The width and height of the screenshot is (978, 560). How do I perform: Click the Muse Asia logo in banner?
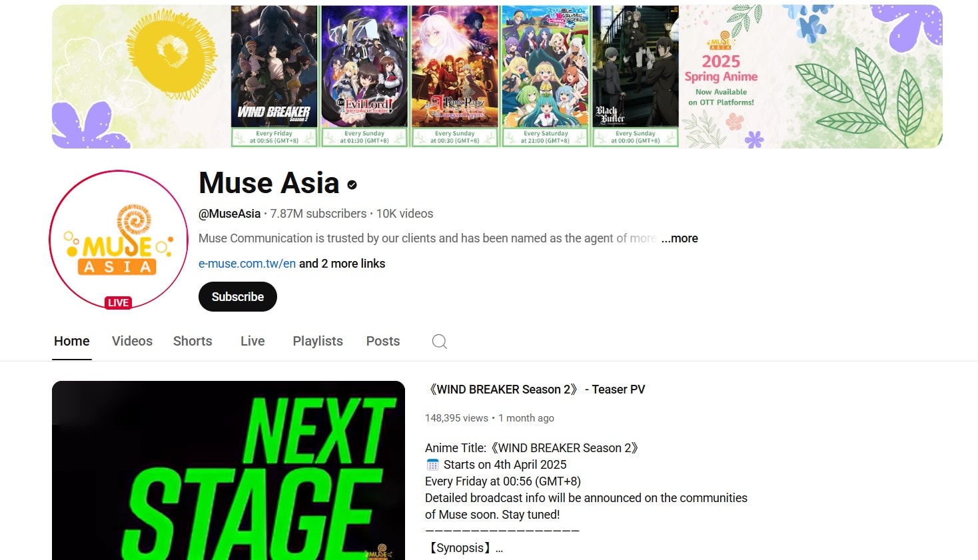click(x=720, y=41)
